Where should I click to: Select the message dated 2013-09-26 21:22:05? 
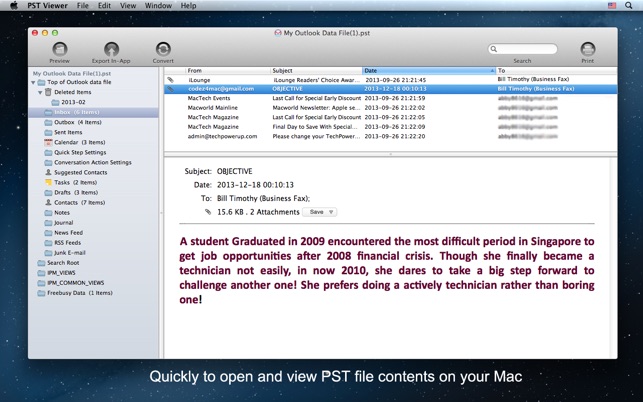391,117
